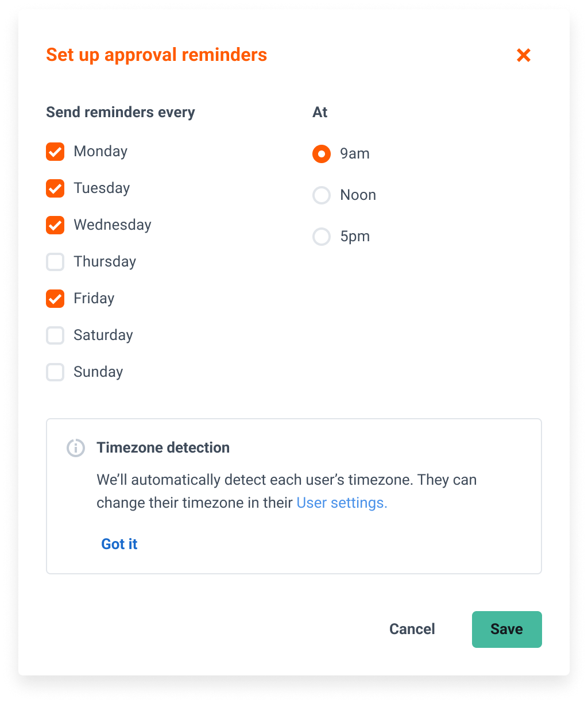Disable the Friday reminder checkbox
This screenshot has width=588, height=703.
coord(55,299)
